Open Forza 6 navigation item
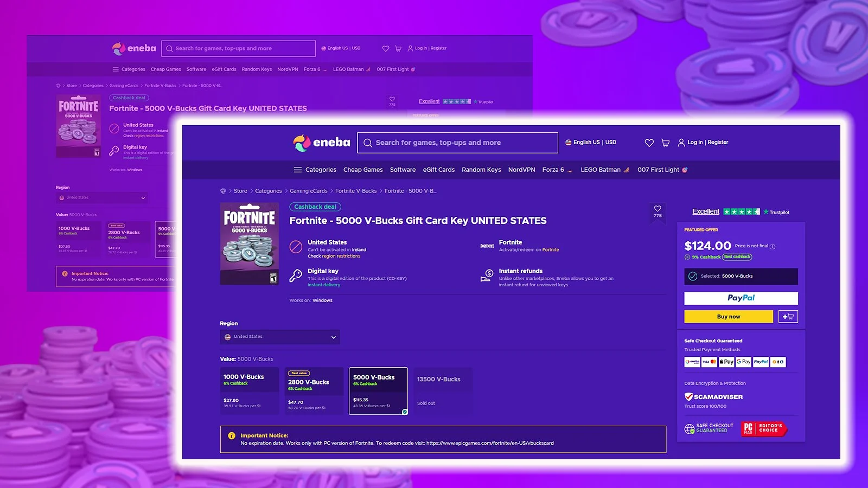868x488 pixels. [557, 170]
